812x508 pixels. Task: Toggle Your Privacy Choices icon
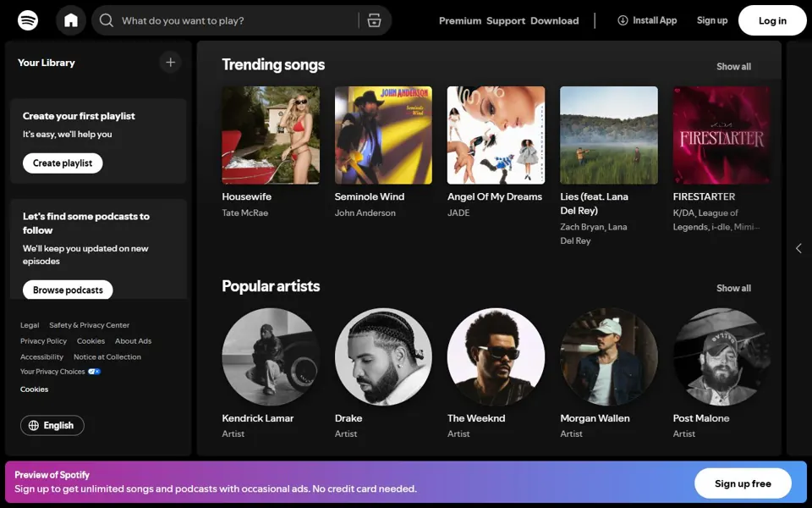tap(94, 372)
